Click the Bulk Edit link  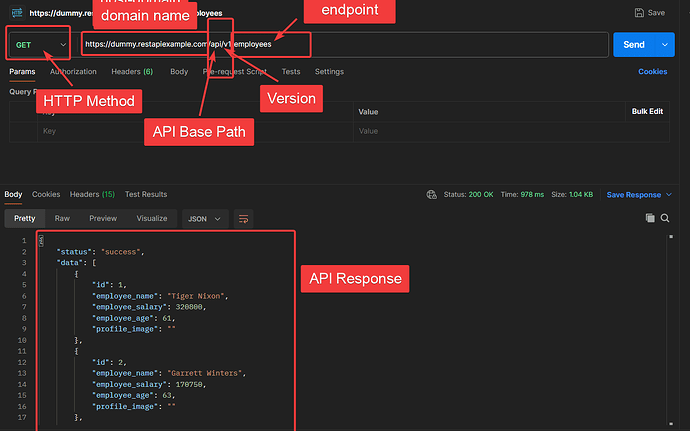(648, 111)
